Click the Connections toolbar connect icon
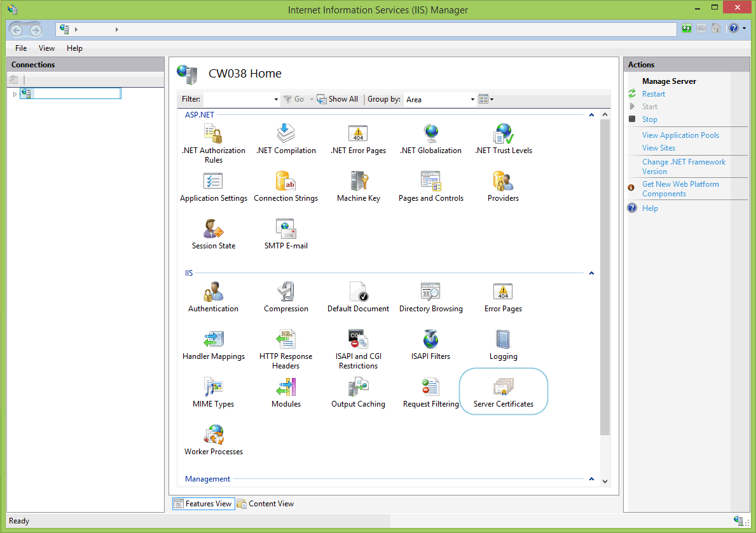756x533 pixels. 13,79
